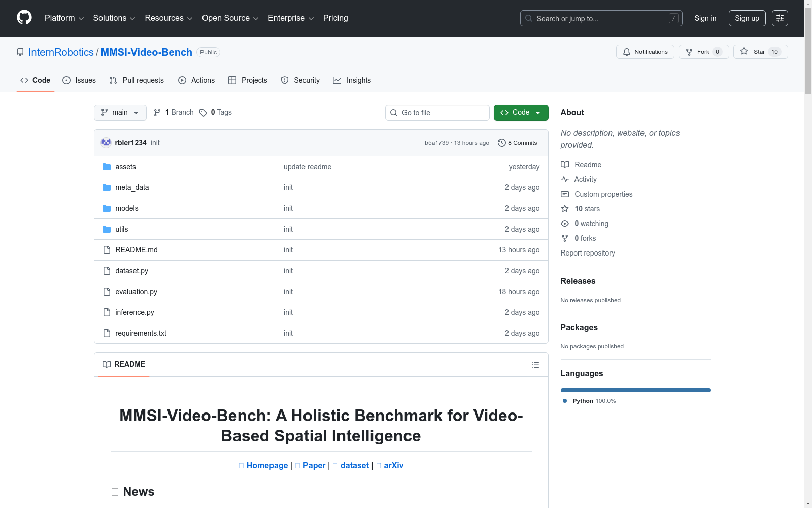Open the b5a1739 commit hash
Image resolution: width=812 pixels, height=508 pixels.
[437, 143]
